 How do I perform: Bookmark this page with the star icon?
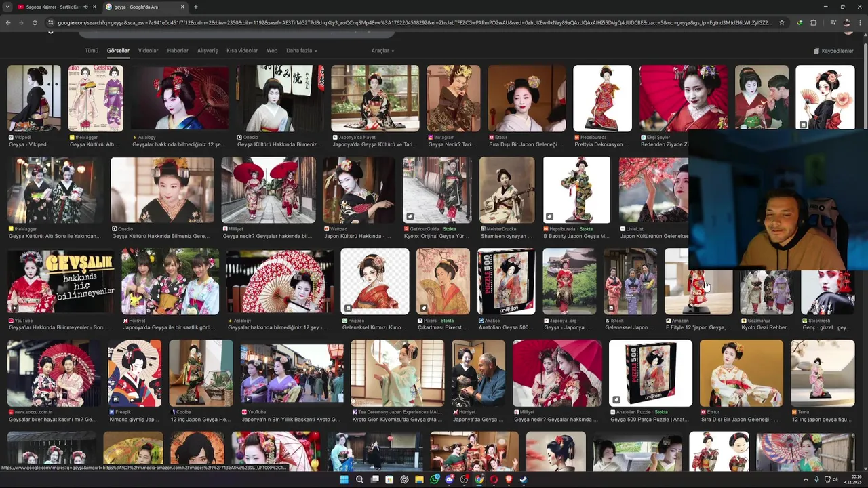[782, 22]
